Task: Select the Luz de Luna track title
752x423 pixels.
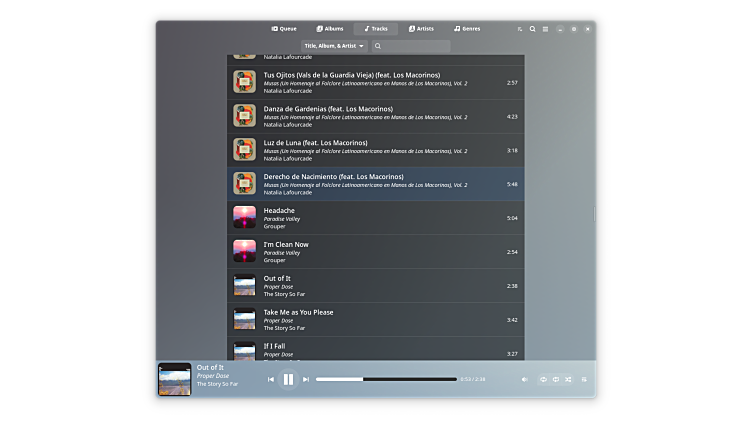Action: tap(316, 142)
